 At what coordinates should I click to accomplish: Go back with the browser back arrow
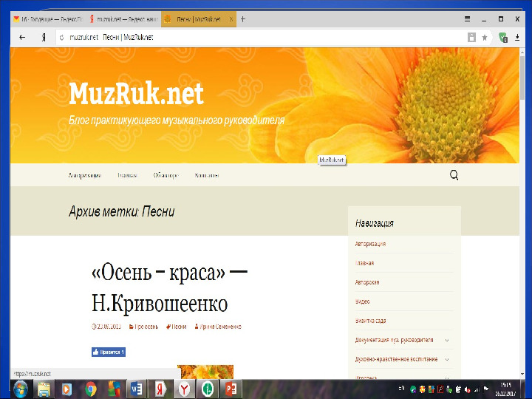[22, 38]
